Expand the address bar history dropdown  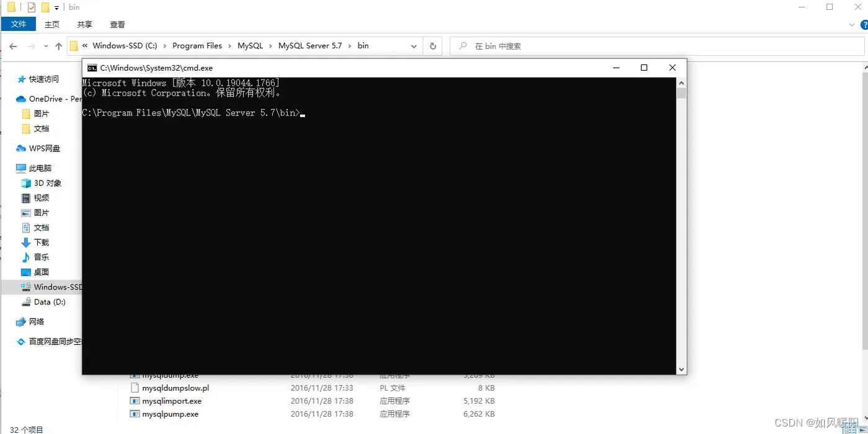click(414, 46)
